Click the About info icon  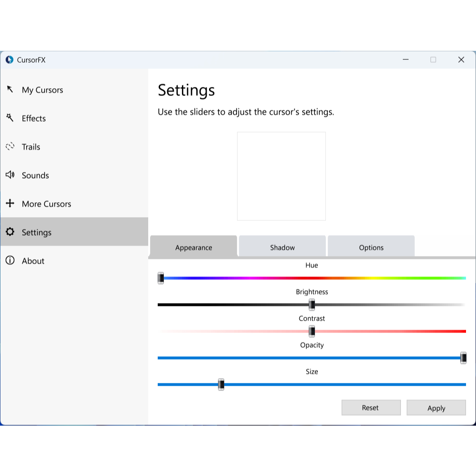[10, 260]
